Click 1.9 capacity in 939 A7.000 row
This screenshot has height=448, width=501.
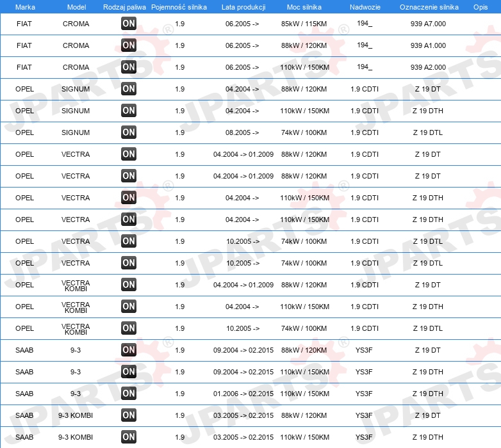179,24
